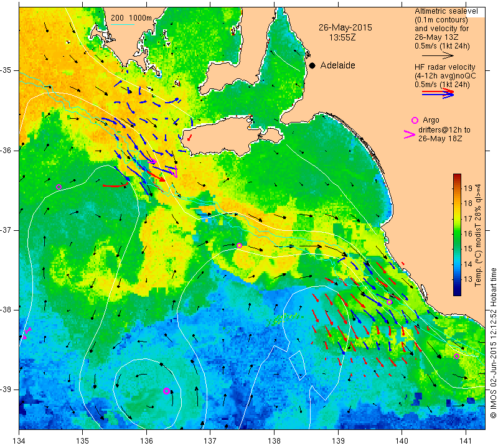
Task: Click the Argo float marker near 38.6S 140.8E
Action: tap(456, 357)
